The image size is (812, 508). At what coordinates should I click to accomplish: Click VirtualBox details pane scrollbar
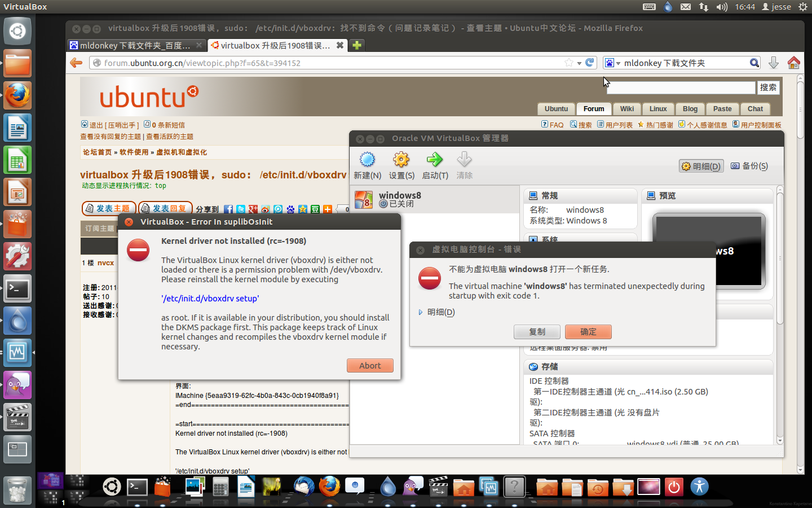point(780,259)
